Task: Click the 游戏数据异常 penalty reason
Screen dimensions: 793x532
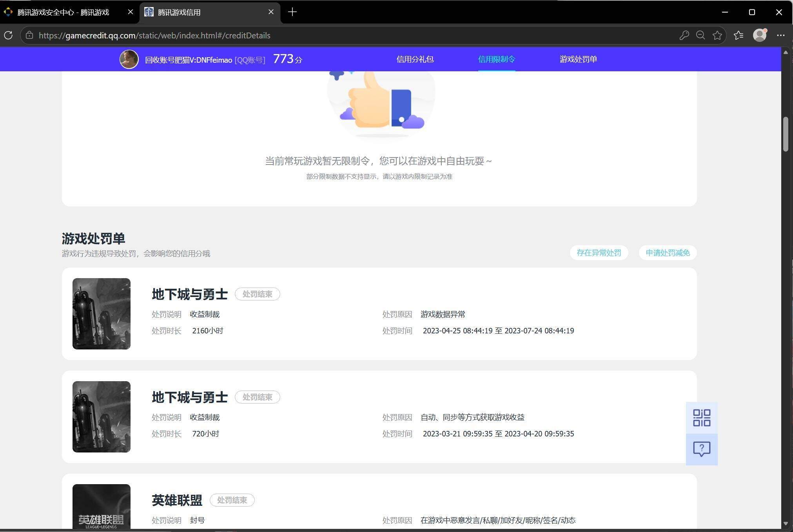Action: click(443, 314)
